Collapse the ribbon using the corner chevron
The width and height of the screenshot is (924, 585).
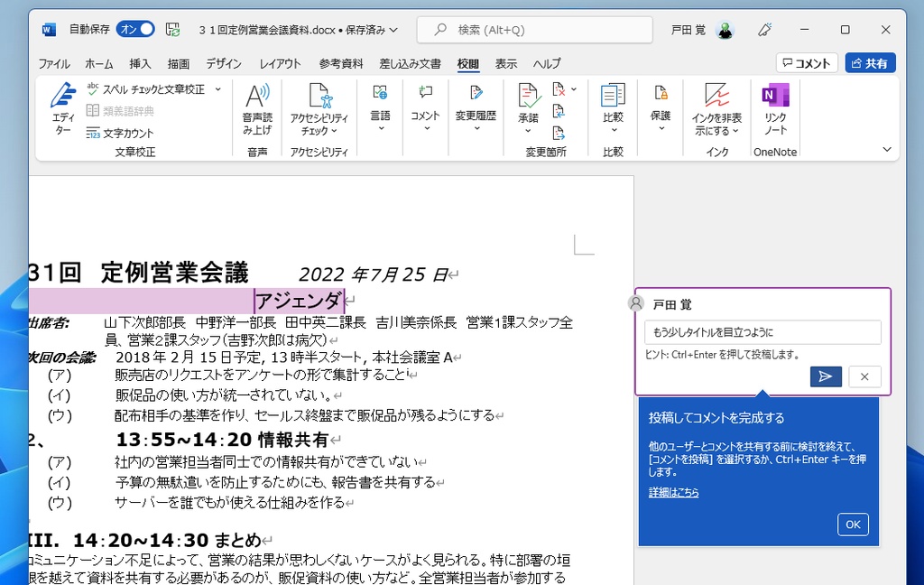click(887, 149)
